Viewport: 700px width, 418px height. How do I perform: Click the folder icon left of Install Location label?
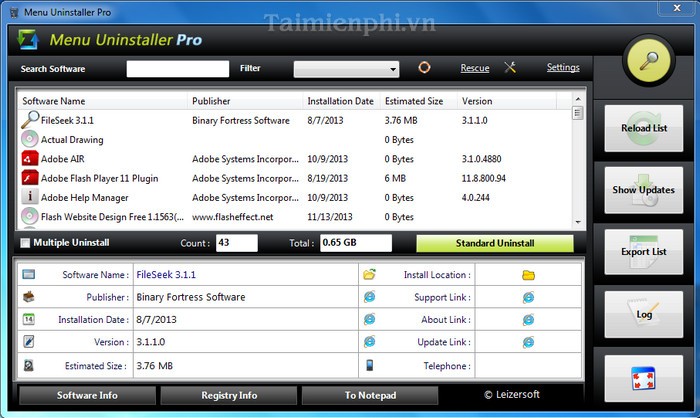coord(369,274)
